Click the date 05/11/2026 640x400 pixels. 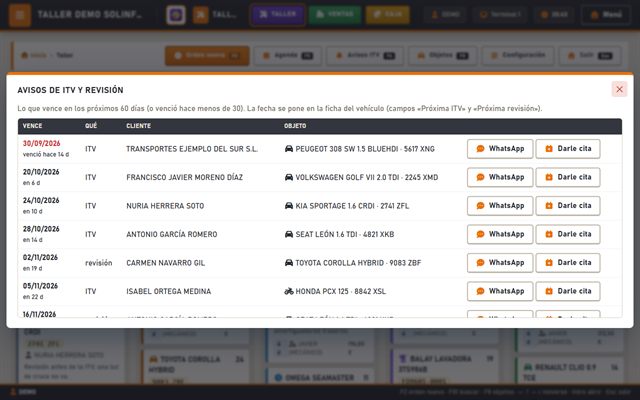40,287
